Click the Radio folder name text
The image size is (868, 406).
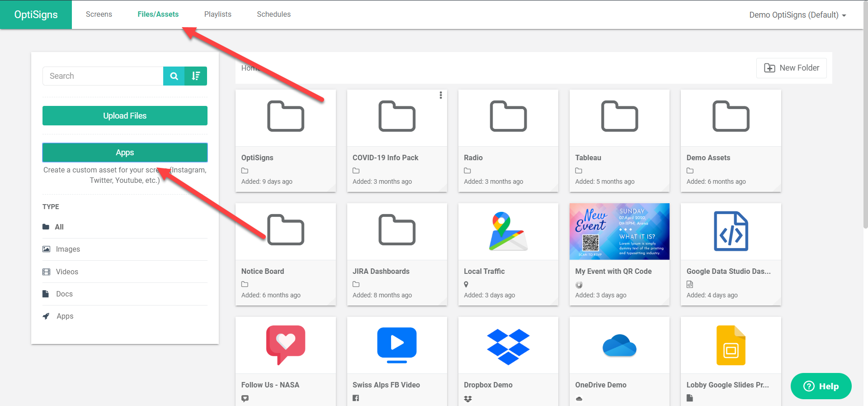473,158
